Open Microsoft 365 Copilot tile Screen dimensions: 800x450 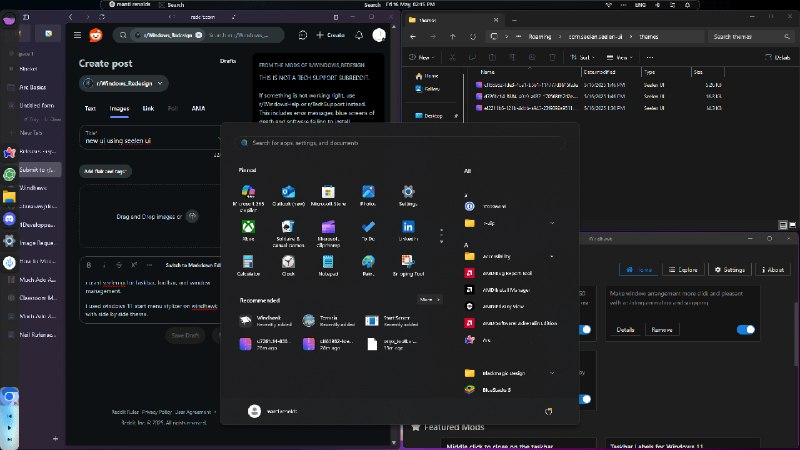click(248, 198)
